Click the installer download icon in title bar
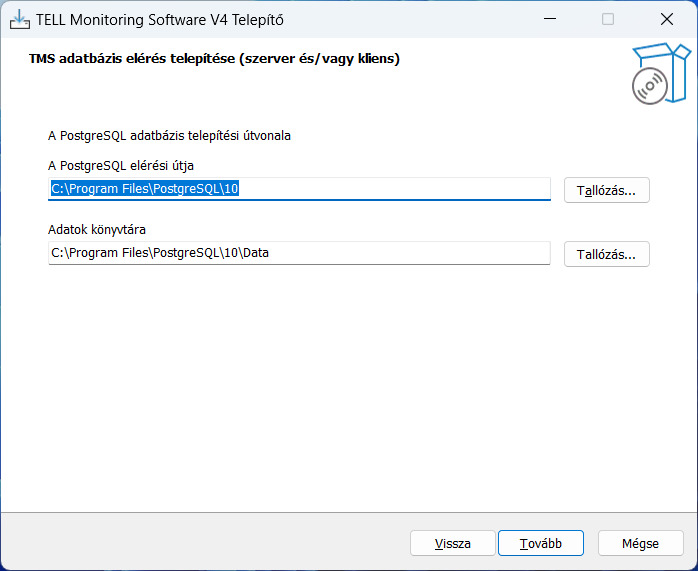The width and height of the screenshot is (698, 571). [x=20, y=19]
